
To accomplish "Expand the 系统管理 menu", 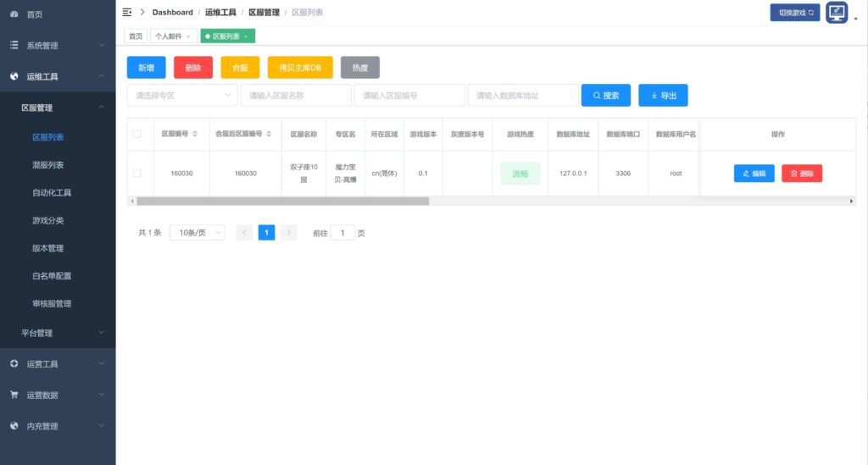I will pyautogui.click(x=58, y=46).
